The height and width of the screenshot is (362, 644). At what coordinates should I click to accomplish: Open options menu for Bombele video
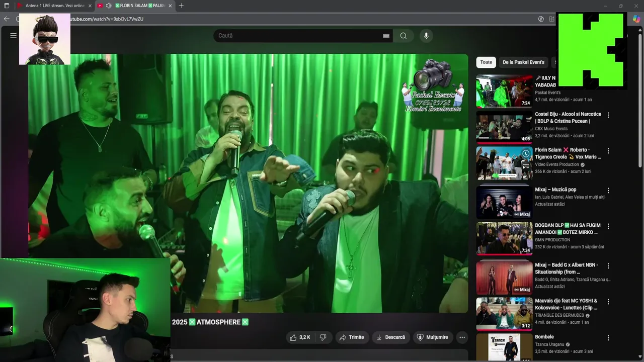pos(608,338)
